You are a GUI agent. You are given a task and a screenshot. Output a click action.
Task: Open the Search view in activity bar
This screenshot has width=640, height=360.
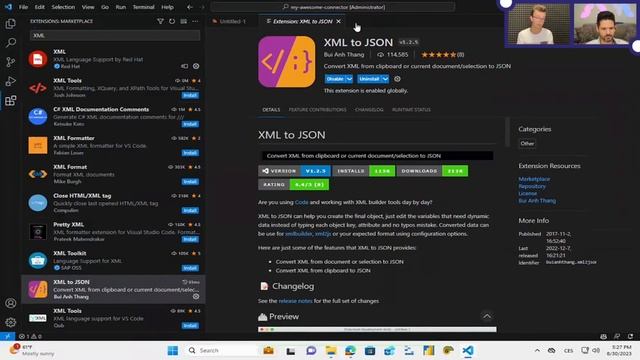point(11,42)
